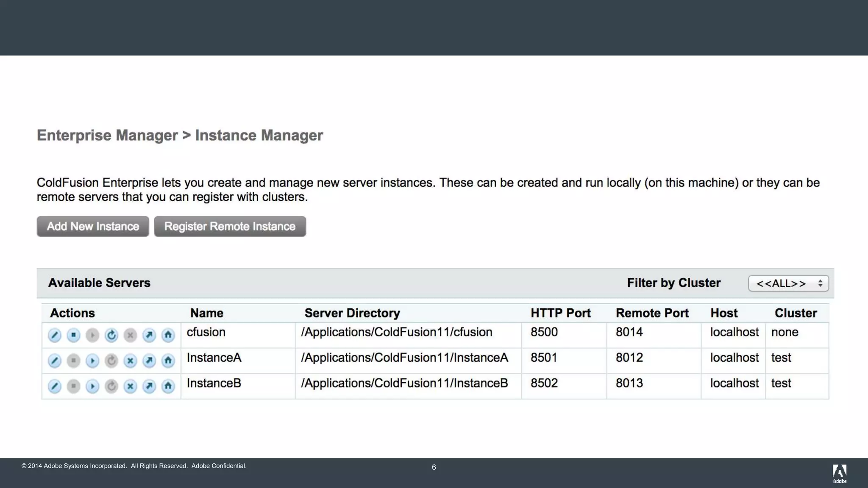
Task: Launch cfusion website via the arrow icon
Action: pos(149,335)
